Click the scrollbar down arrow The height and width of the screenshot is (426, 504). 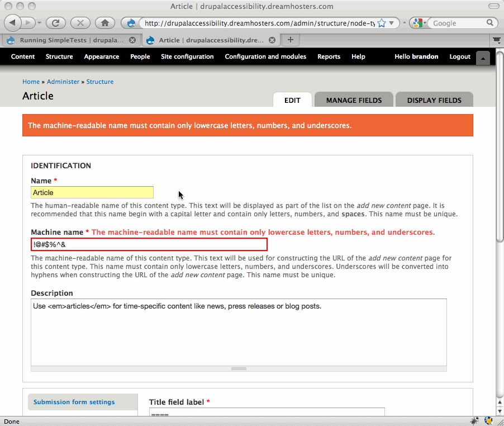tap(500, 411)
